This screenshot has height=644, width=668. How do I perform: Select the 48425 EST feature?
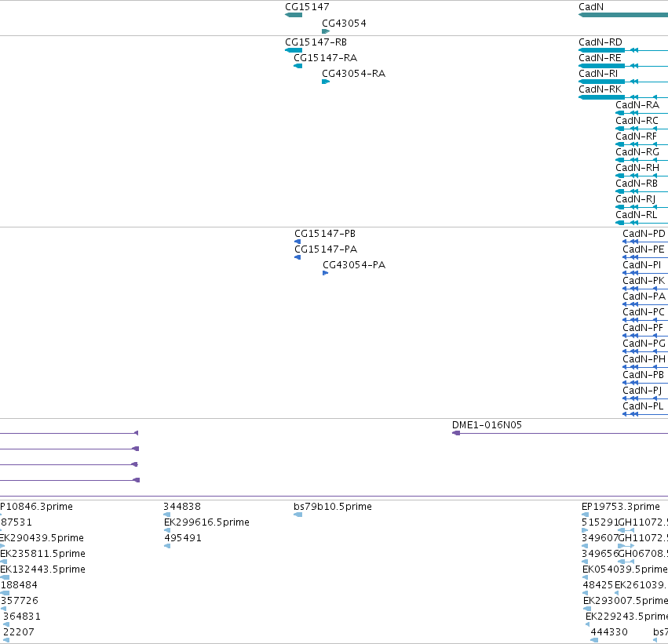coord(586,593)
